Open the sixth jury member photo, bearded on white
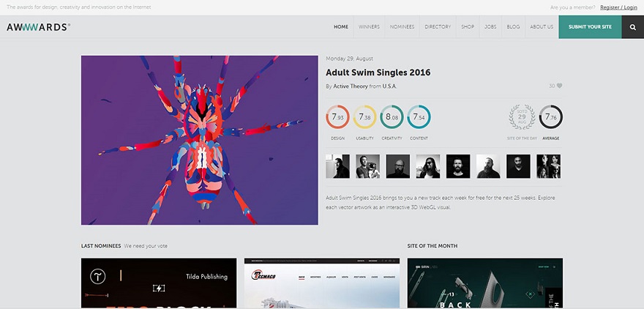This screenshot has height=309, width=644. 488,166
